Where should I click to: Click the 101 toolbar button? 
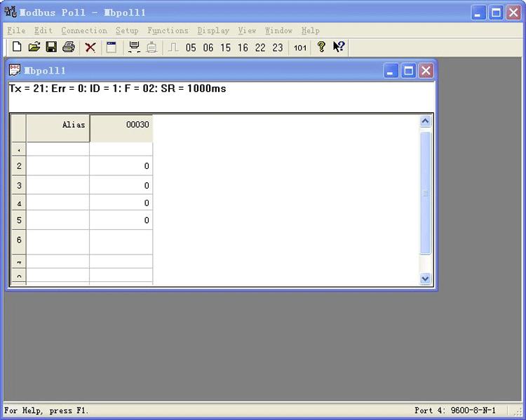[300, 48]
